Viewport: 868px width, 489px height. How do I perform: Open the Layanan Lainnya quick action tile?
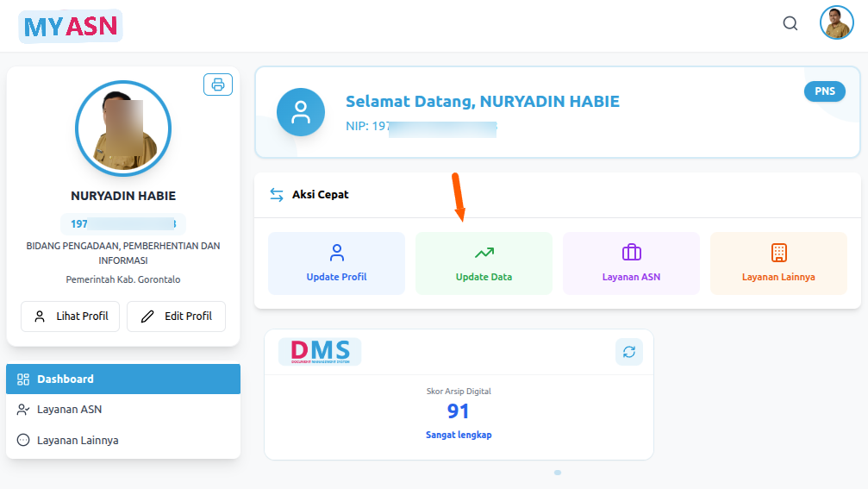(x=778, y=263)
